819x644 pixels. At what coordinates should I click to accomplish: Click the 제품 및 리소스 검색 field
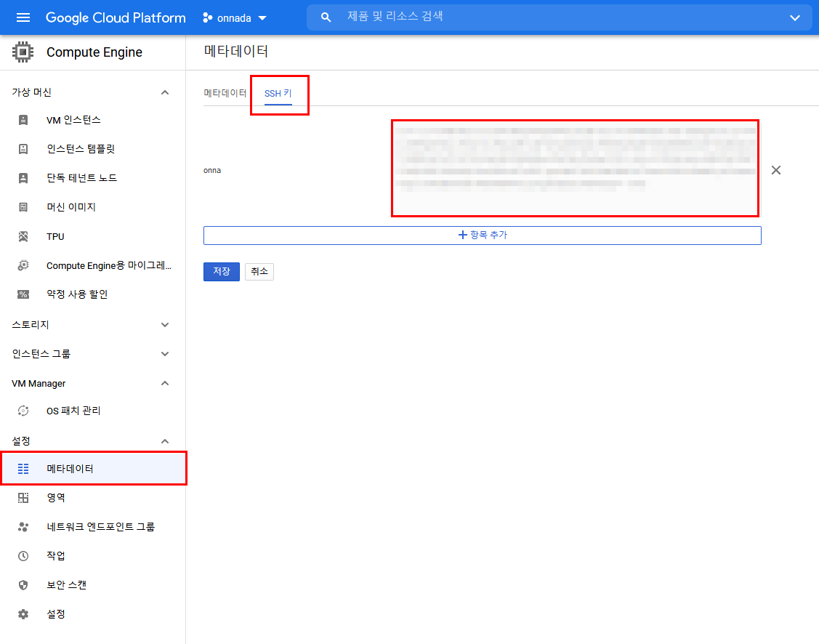point(552,17)
